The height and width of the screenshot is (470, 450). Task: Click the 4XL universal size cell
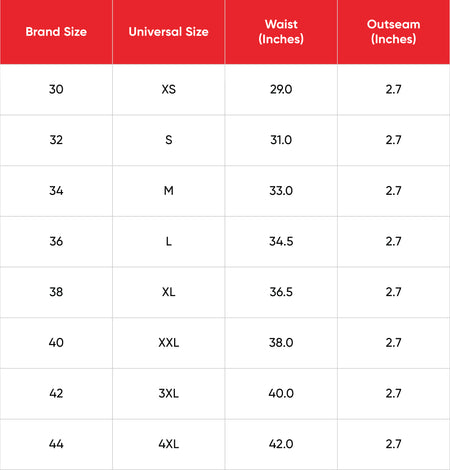pyautogui.click(x=169, y=444)
